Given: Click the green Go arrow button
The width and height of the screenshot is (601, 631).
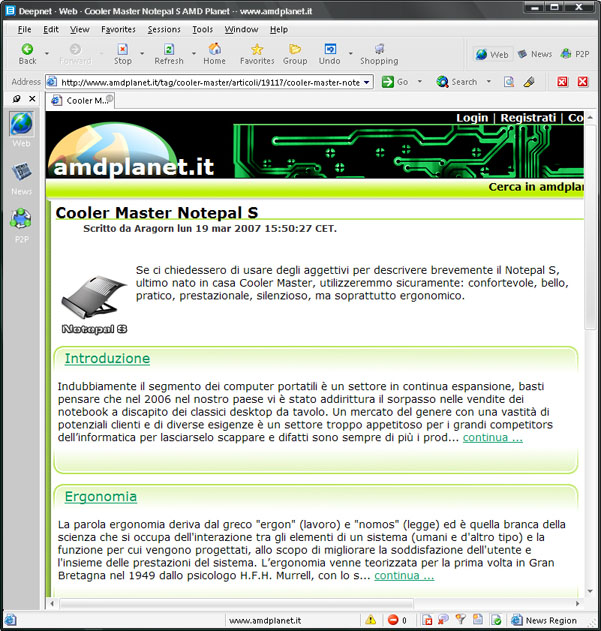Looking at the screenshot, I should pyautogui.click(x=394, y=82).
